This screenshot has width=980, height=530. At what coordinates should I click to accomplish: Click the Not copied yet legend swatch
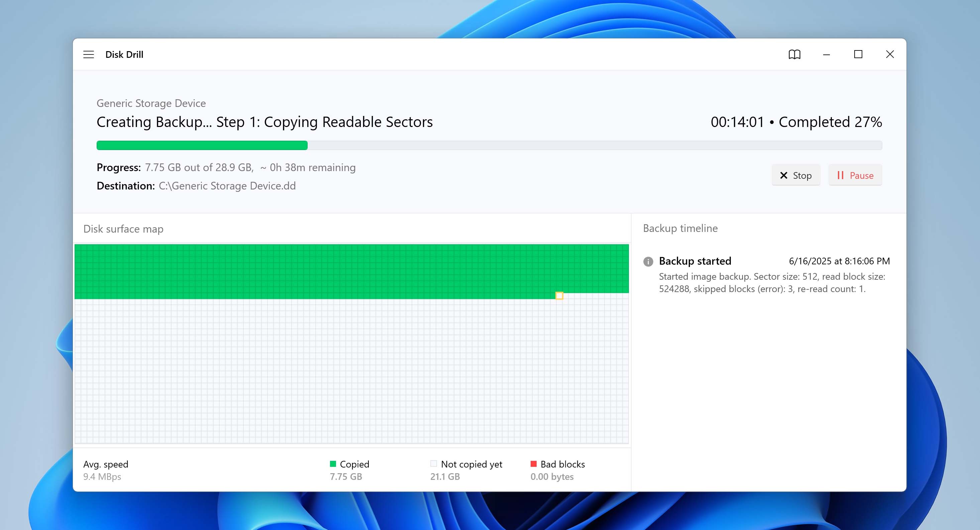pos(433,463)
